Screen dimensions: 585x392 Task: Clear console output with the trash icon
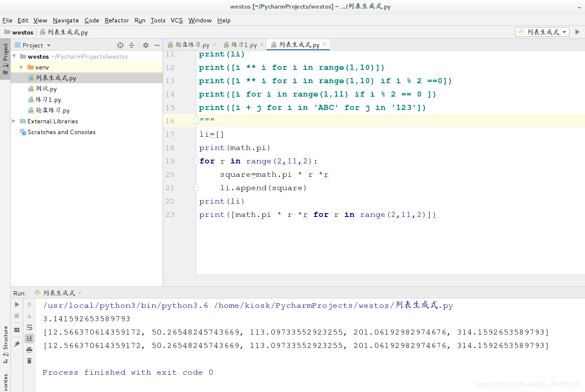(x=29, y=361)
